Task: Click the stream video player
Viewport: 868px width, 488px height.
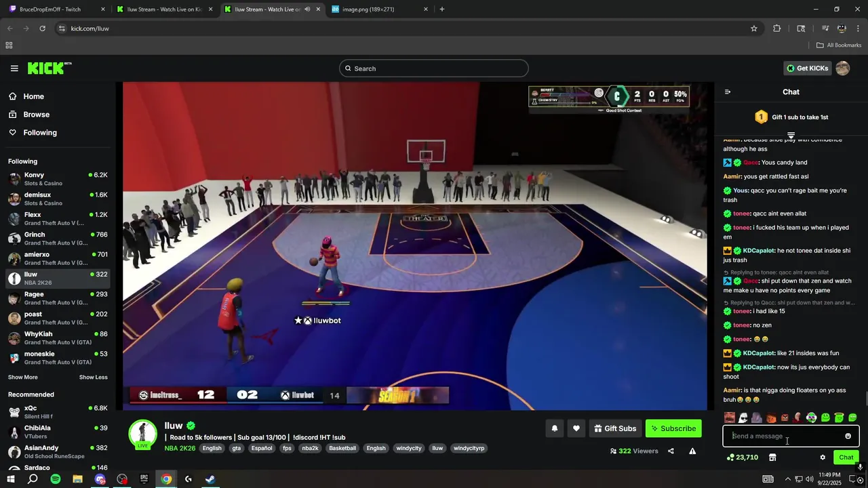Action: 414,246
